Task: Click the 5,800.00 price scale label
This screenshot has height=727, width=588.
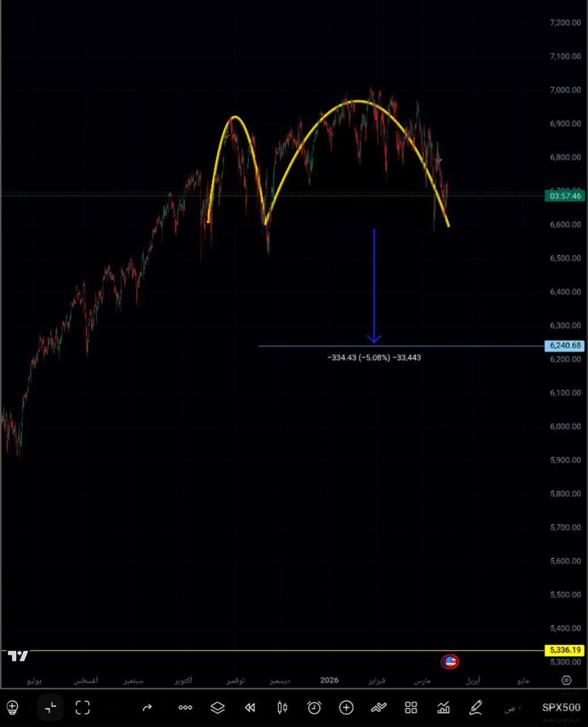Action: pos(566,494)
